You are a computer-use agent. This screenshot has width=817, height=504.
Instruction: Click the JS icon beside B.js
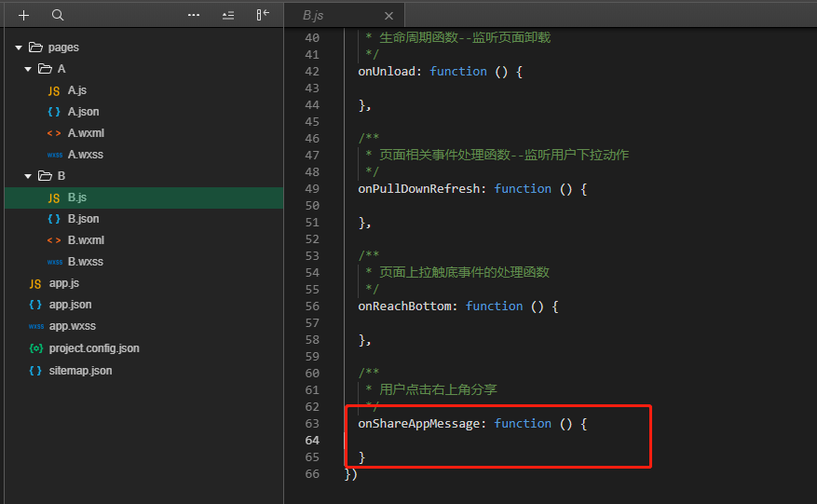(54, 198)
